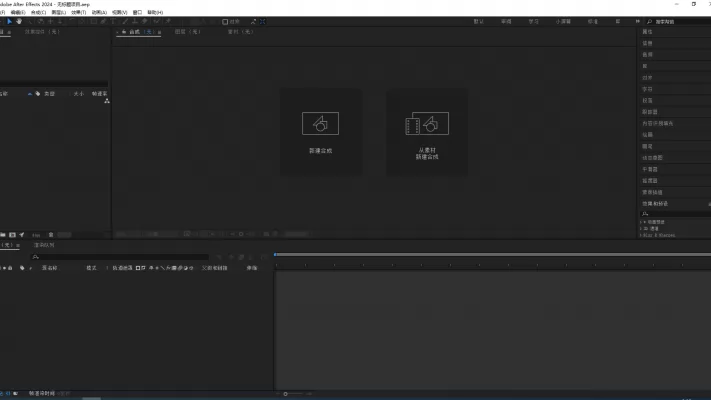Switch to the 图层 (无) viewer tab
The height and width of the screenshot is (400, 711).
188,32
